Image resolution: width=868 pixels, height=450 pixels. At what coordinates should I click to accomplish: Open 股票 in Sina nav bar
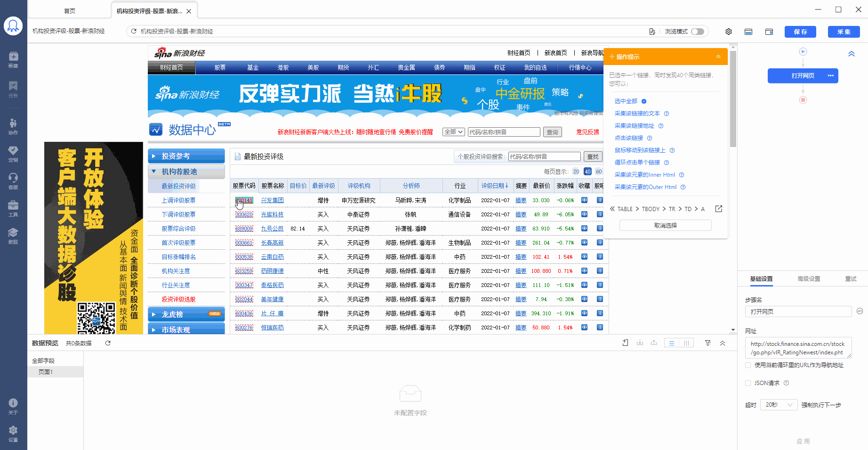220,68
